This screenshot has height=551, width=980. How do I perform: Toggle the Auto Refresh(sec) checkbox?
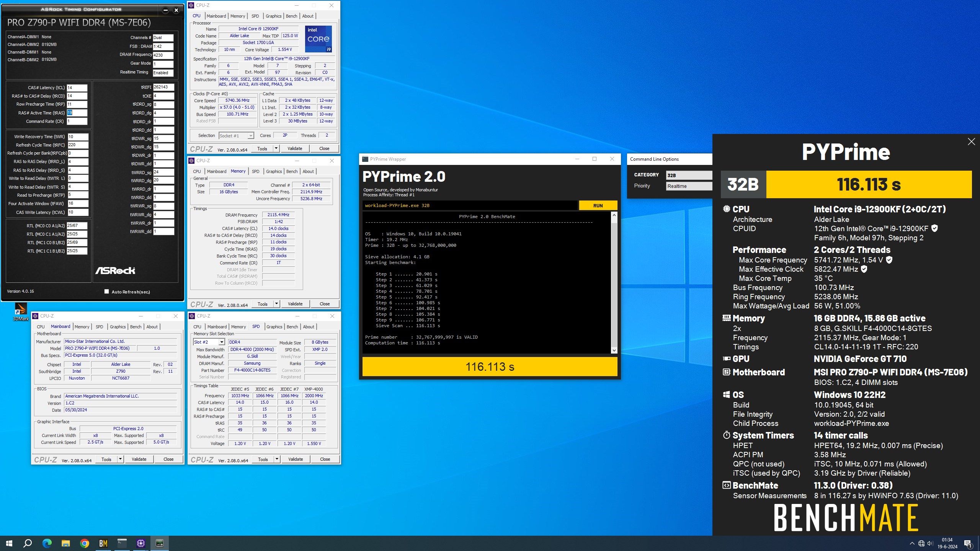click(106, 292)
